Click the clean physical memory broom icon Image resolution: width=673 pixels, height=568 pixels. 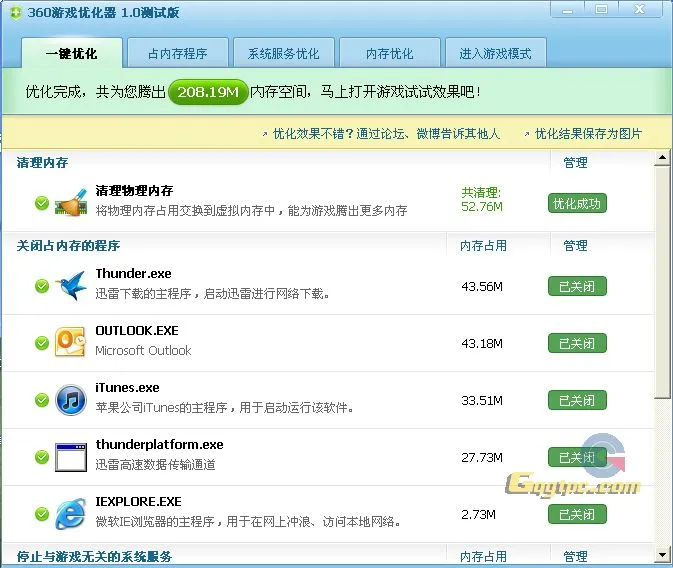point(71,202)
